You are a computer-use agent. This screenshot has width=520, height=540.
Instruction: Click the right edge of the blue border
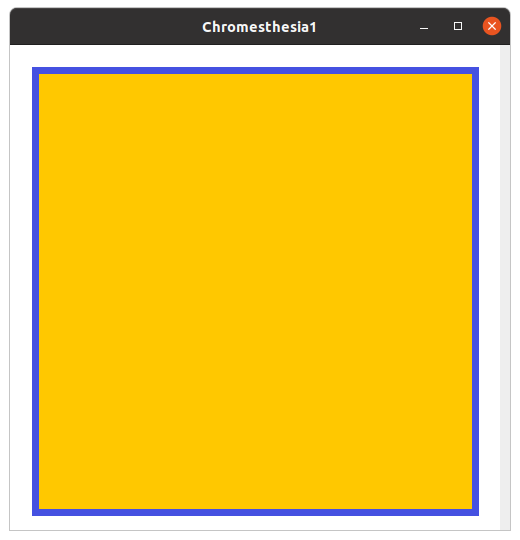coord(476,291)
